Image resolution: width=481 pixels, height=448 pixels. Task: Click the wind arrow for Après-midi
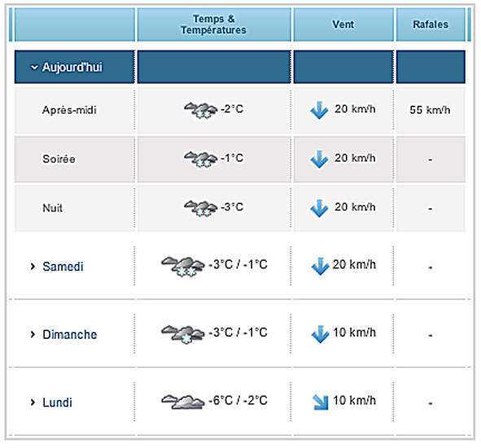coord(319,110)
